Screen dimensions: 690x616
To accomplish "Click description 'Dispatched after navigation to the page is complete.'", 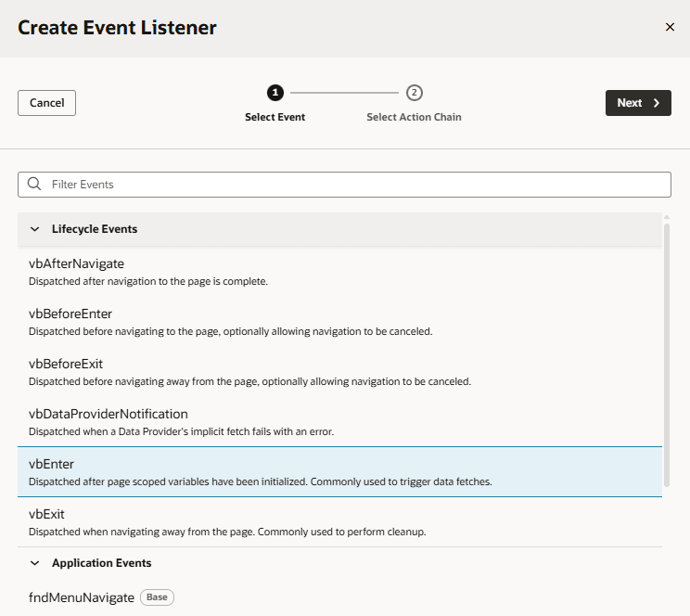I will 148,281.
